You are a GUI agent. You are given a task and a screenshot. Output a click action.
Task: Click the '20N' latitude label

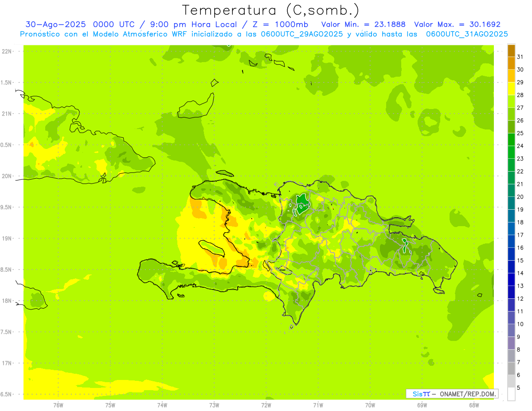click(6, 176)
